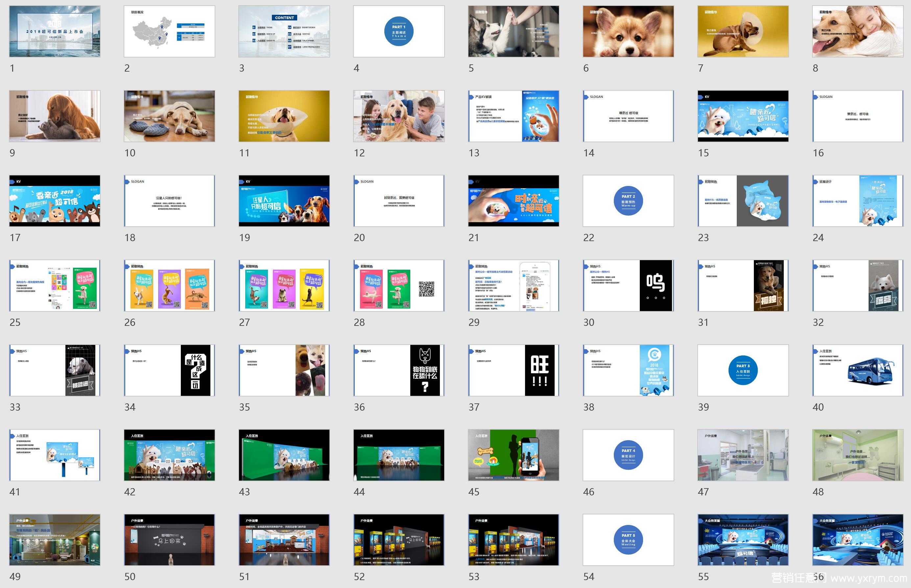Choose slide 8 girl hugging dog
Image resolution: width=911 pixels, height=588 pixels.
pyautogui.click(x=858, y=31)
